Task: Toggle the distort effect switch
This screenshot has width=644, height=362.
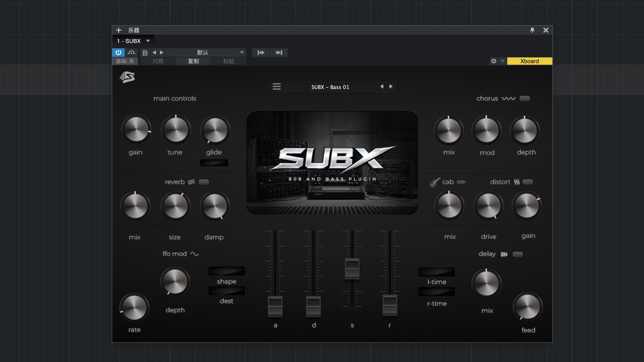Action: pos(528,182)
